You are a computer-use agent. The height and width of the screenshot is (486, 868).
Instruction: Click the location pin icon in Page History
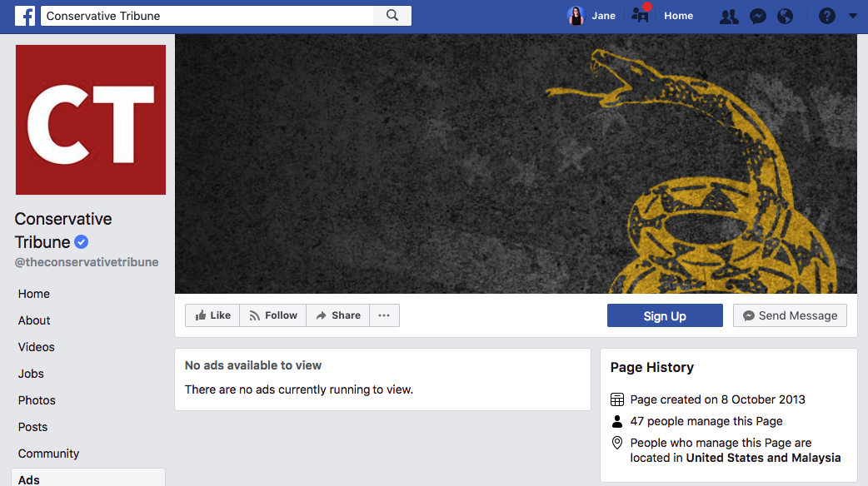point(617,443)
